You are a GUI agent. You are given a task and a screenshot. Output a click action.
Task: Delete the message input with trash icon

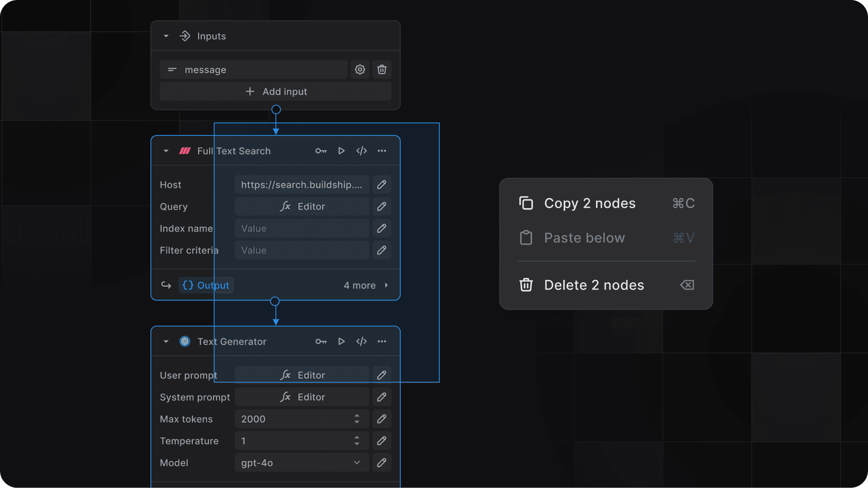tap(382, 70)
